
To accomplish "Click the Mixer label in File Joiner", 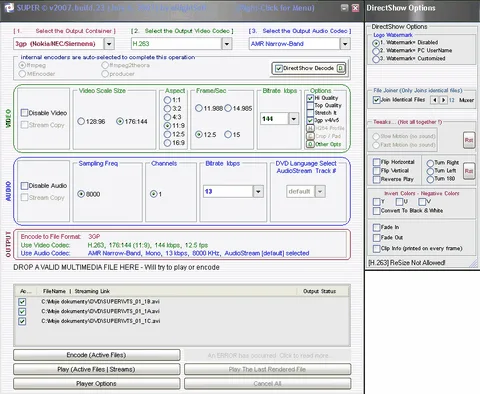I will pos(466,100).
